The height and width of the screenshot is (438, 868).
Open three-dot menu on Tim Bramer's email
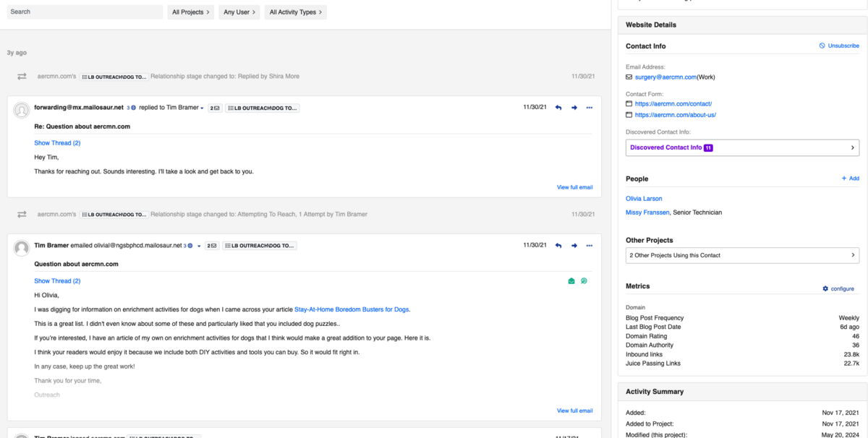coord(590,246)
